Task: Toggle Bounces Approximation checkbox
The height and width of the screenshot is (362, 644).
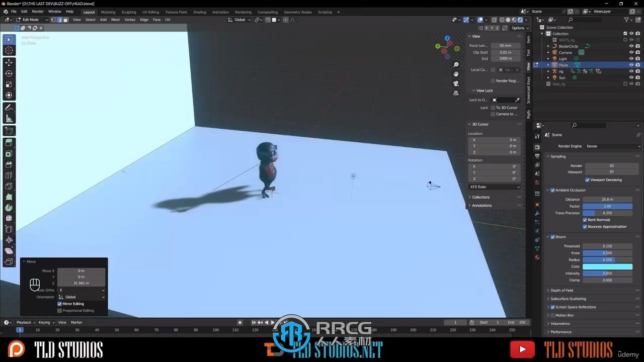Action: [x=585, y=226]
